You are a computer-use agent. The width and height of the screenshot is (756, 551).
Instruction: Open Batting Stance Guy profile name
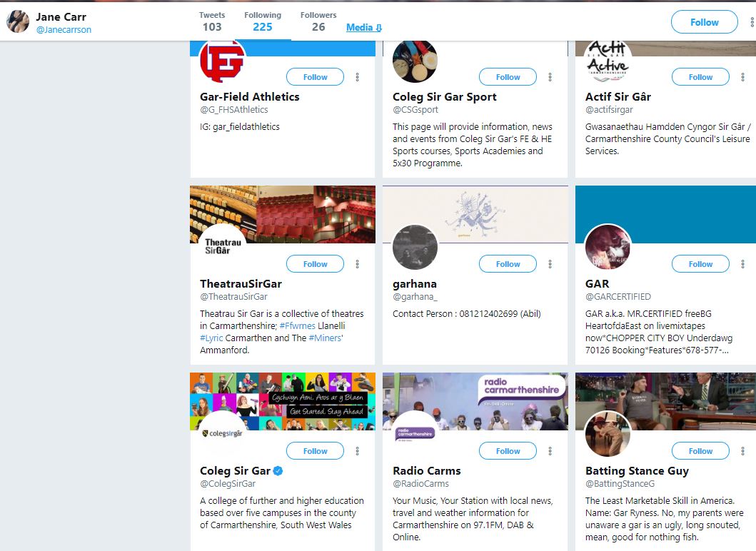pyautogui.click(x=637, y=471)
